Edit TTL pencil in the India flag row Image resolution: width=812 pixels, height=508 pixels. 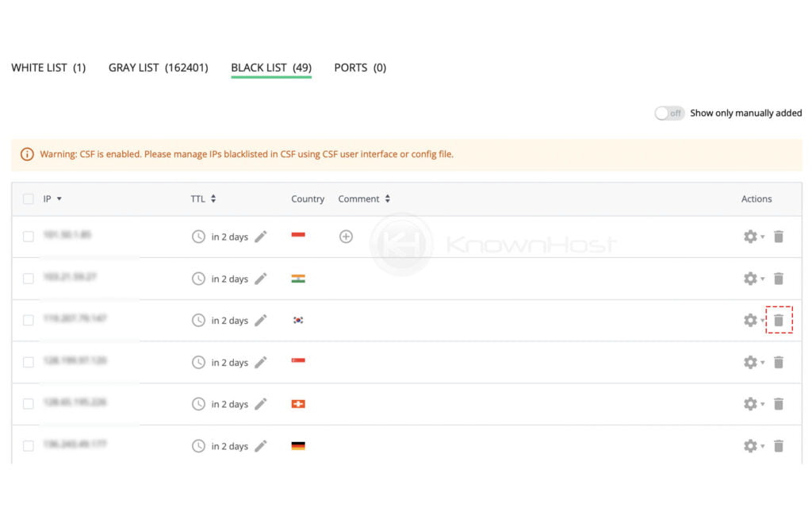click(260, 279)
